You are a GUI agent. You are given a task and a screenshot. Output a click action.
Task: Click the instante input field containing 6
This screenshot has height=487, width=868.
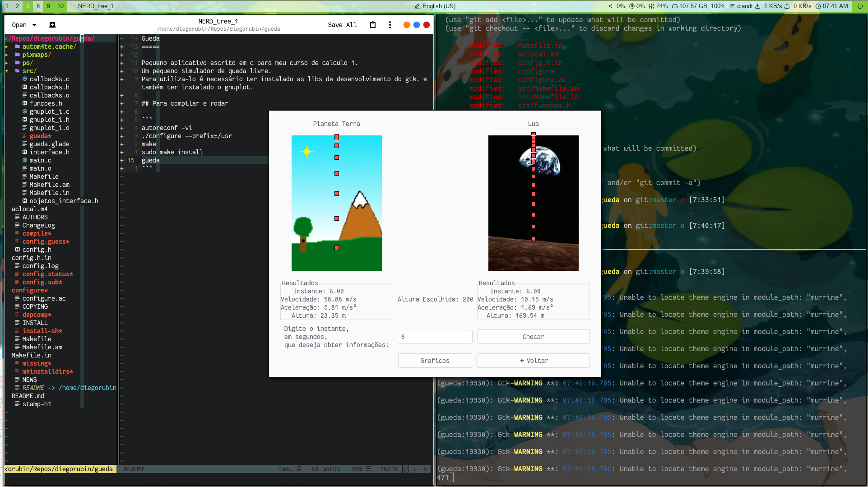click(435, 337)
